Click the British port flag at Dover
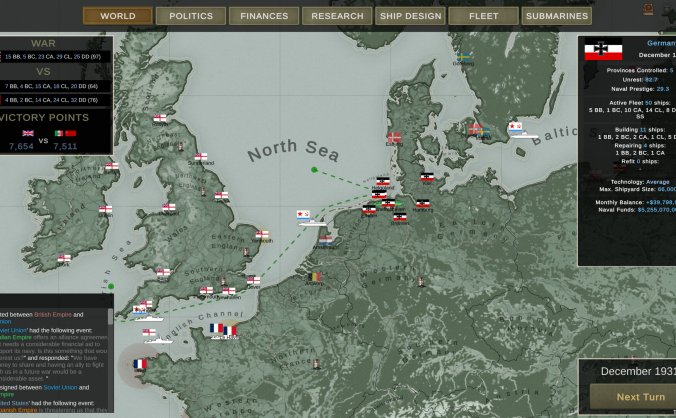 tap(253, 281)
